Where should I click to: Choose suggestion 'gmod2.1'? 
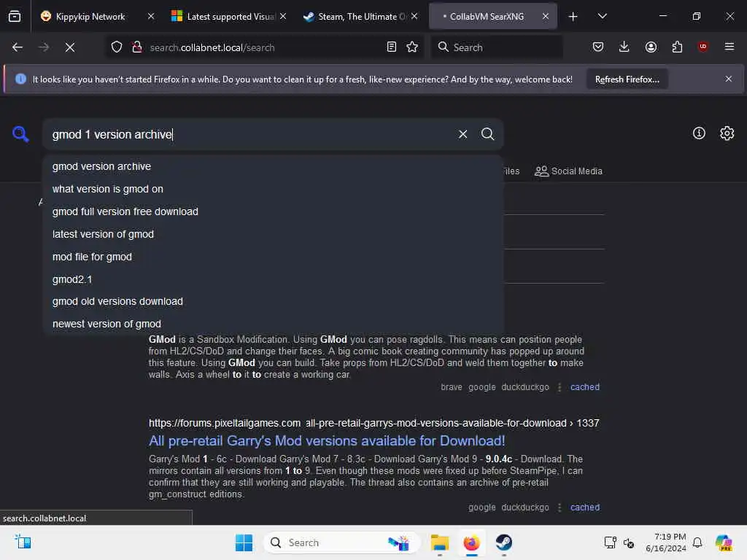tap(273, 279)
